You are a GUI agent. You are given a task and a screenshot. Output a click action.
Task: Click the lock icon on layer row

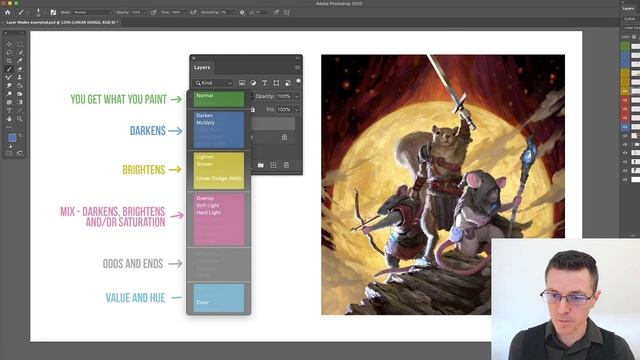click(x=284, y=137)
